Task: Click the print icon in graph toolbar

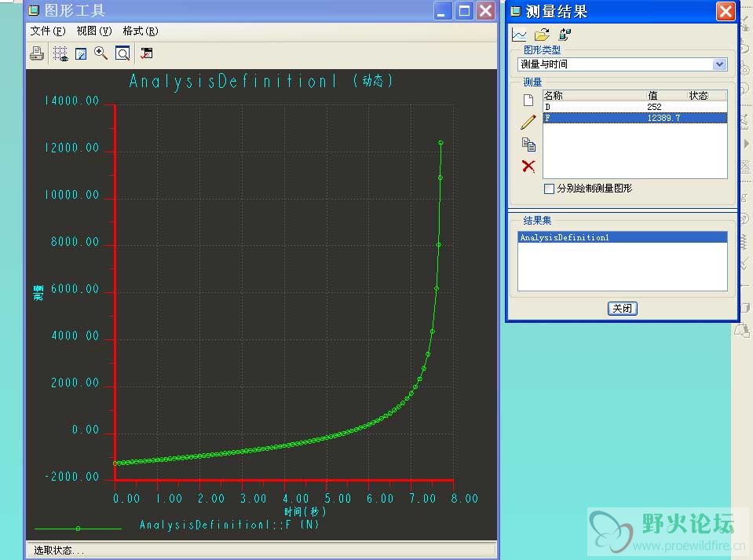Action: click(x=37, y=53)
